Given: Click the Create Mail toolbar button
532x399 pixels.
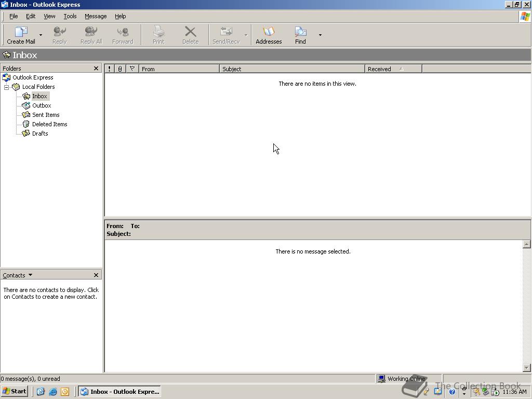Looking at the screenshot, I should click(x=21, y=35).
